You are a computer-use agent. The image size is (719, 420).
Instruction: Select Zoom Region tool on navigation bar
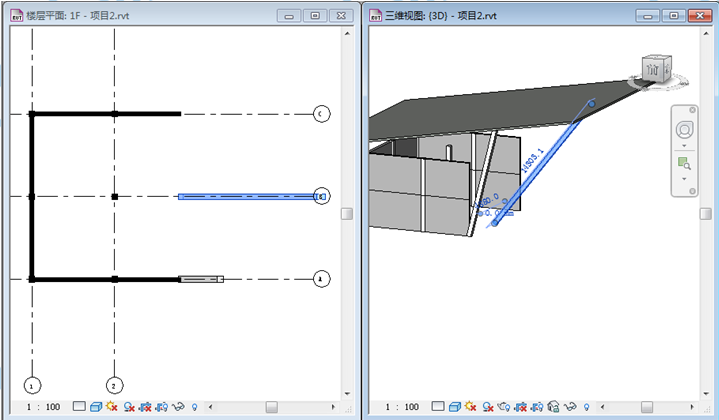tap(684, 163)
